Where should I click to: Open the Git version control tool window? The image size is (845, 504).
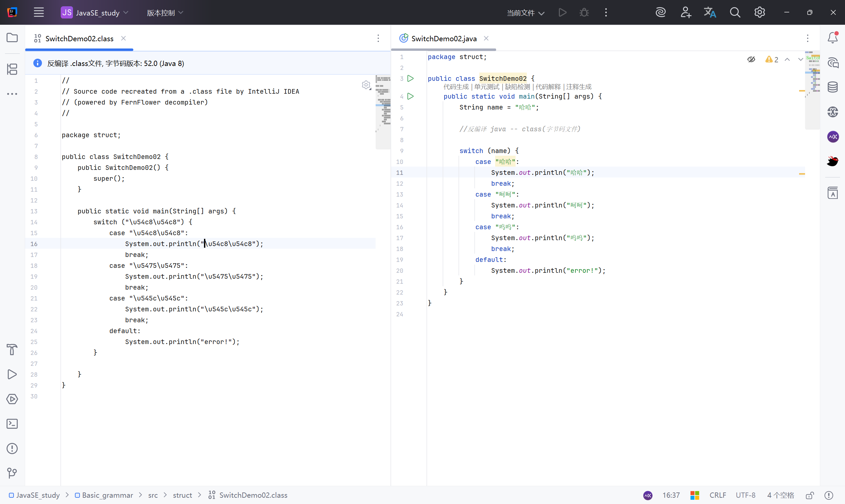click(x=12, y=473)
